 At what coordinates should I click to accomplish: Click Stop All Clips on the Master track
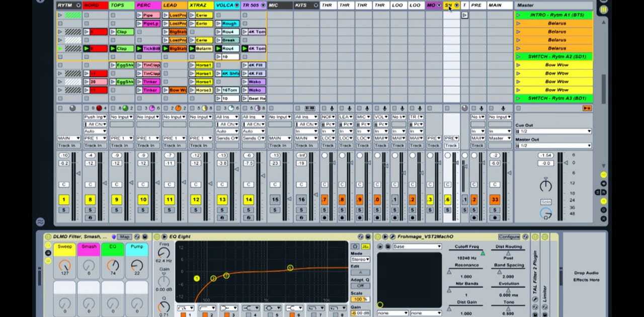[x=586, y=108]
